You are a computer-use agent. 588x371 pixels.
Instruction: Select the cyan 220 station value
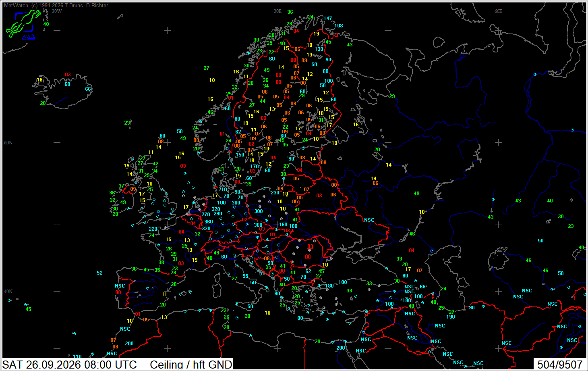(153, 229)
